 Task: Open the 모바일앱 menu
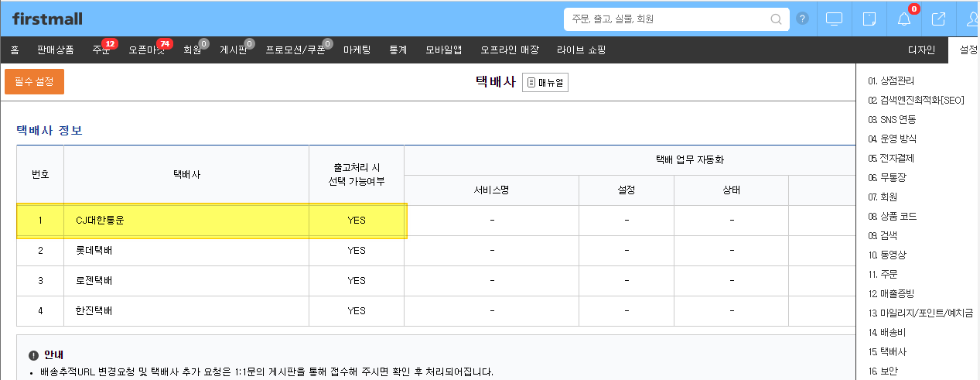444,50
